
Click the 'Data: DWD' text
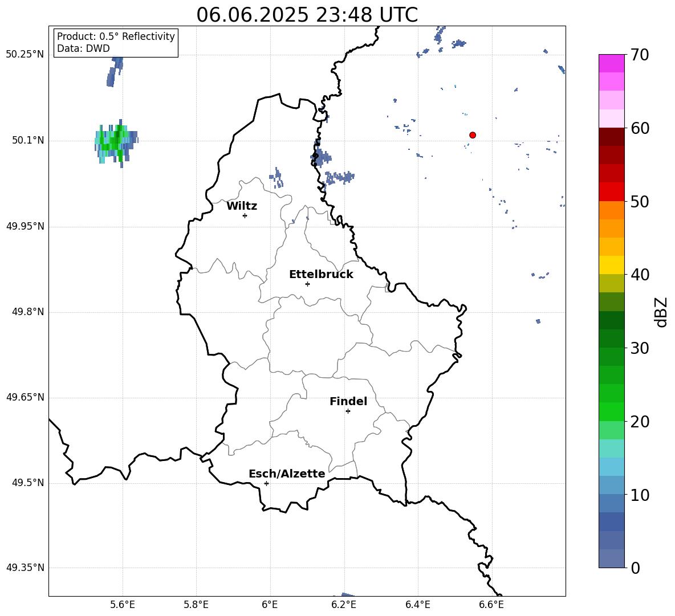(83, 48)
